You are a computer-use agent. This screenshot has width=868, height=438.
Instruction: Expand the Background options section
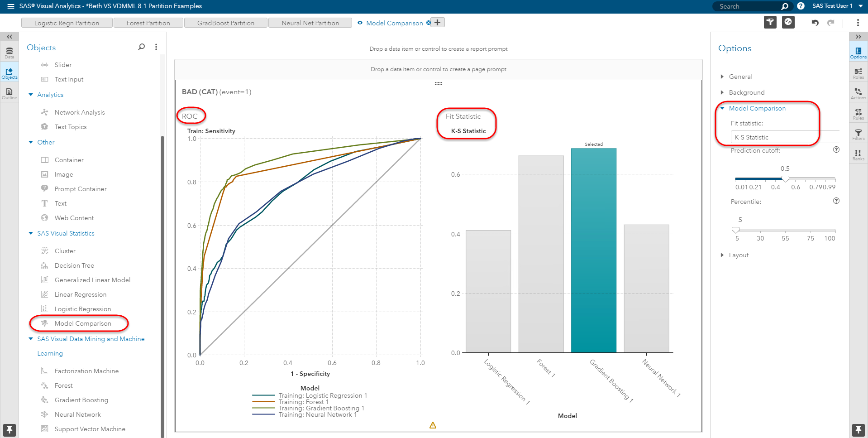(747, 92)
